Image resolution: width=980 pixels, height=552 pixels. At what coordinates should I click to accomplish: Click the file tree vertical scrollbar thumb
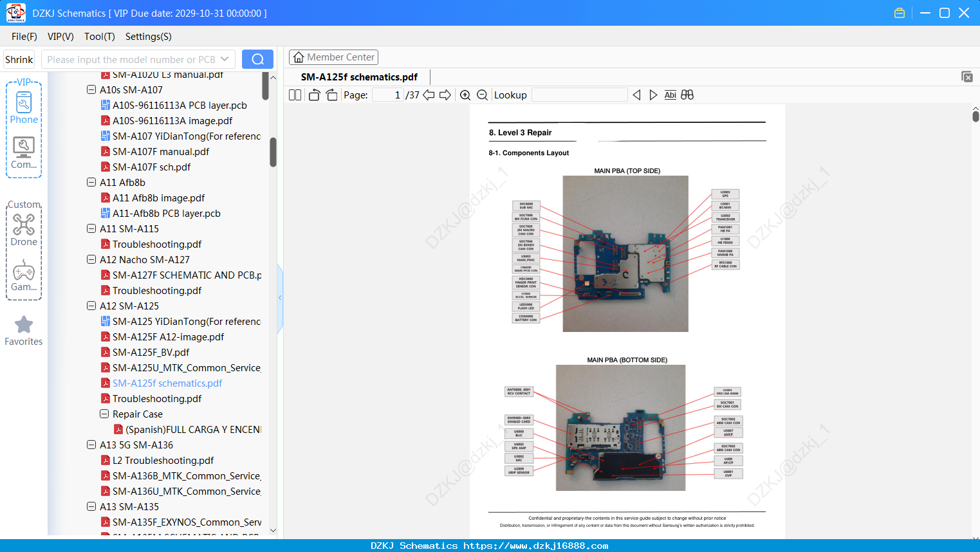273,152
